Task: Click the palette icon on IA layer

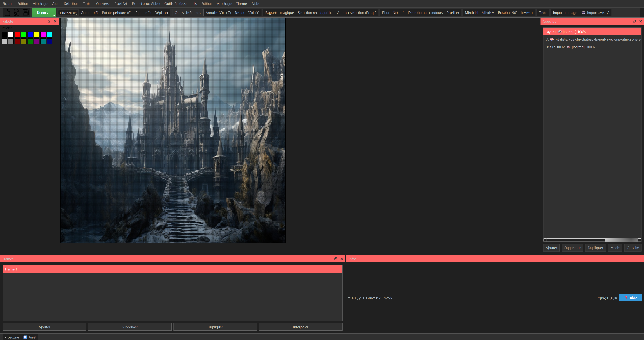Action: click(x=552, y=40)
